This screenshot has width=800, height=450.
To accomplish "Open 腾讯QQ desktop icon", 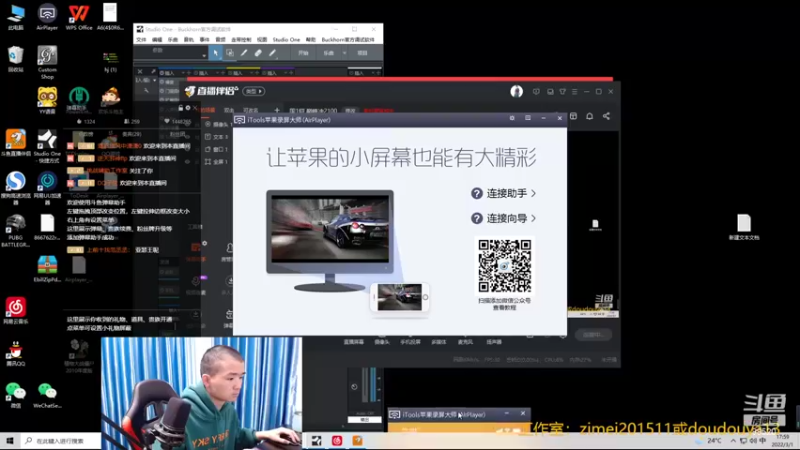I will (x=15, y=354).
